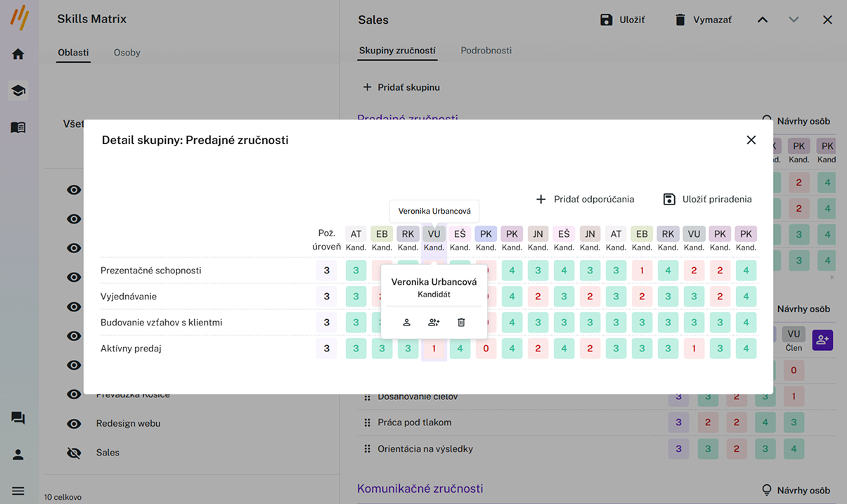
Task: Delete Veronika Urbancová via trash icon
Action: click(461, 323)
